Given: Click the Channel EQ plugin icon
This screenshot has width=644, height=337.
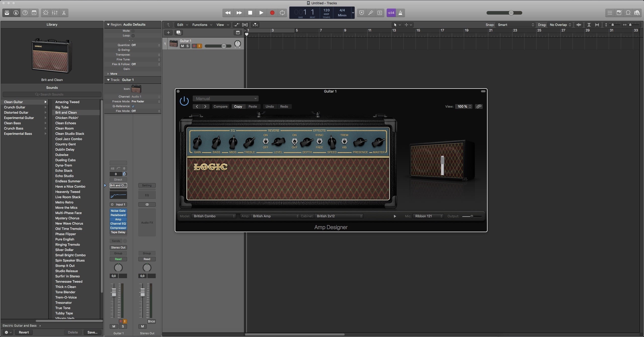Looking at the screenshot, I should [118, 223].
